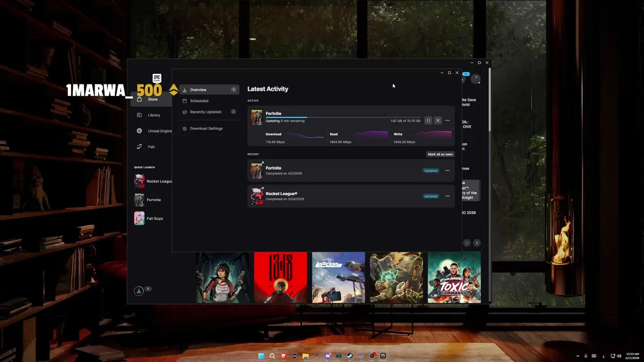The image size is (644, 362).
Task: Open Fab in the launcher sidebar
Action: click(151, 147)
